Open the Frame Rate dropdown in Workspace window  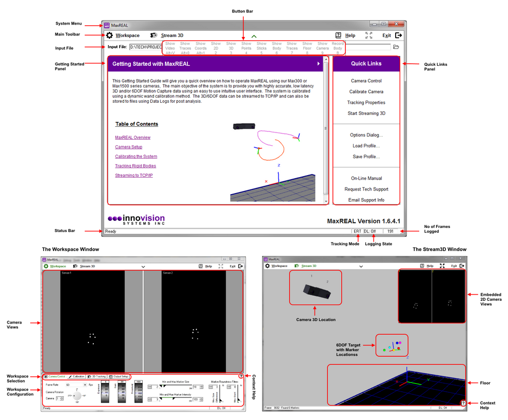point(76,385)
